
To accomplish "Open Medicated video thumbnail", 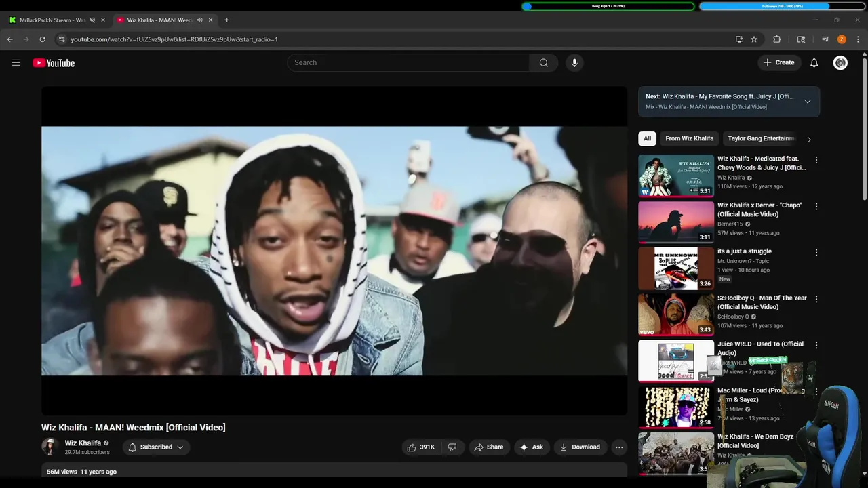I will (x=676, y=176).
